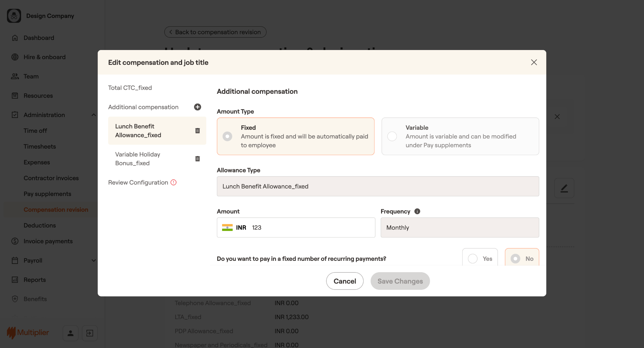This screenshot has width=644, height=348.
Task: Click the Frequency info icon
Action: [x=417, y=211]
